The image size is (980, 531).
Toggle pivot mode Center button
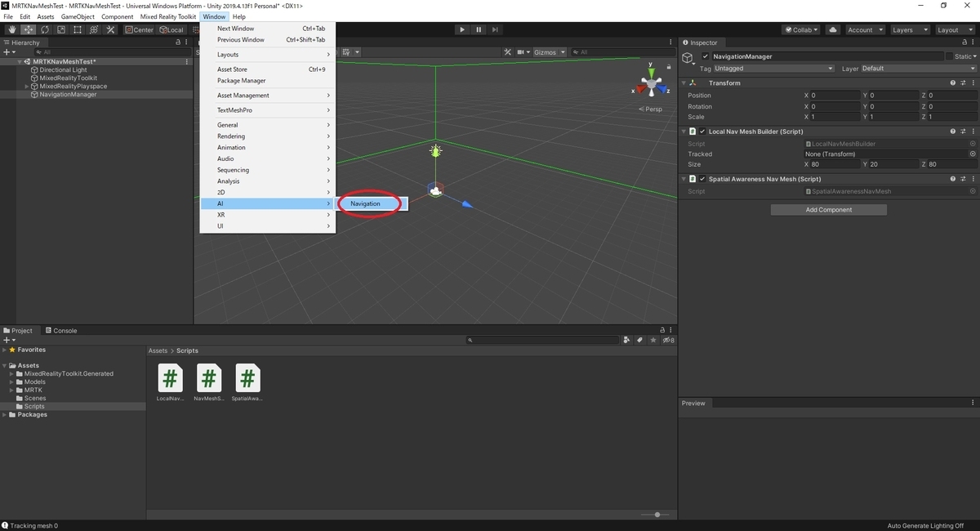pyautogui.click(x=139, y=29)
